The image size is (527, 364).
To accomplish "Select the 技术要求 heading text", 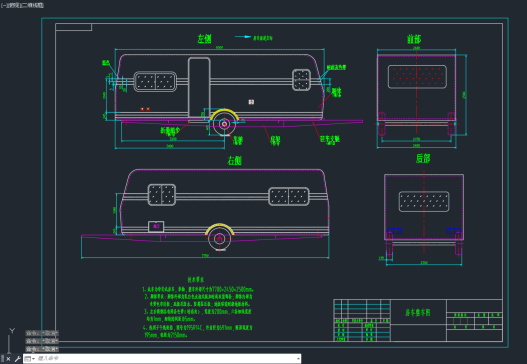I will point(196,279).
